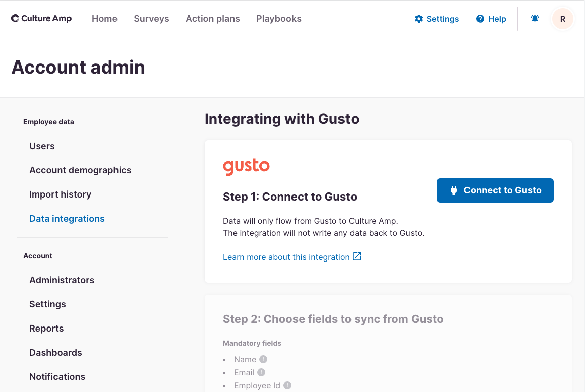Open the Surveys navigation item
This screenshot has height=392, width=585.
coord(151,19)
